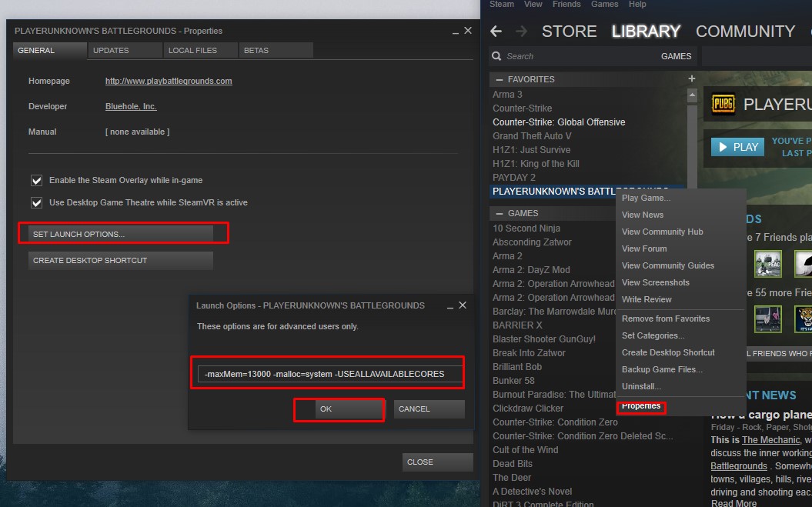This screenshot has width=812, height=507.
Task: Choose Properties in context menu
Action: coord(641,406)
